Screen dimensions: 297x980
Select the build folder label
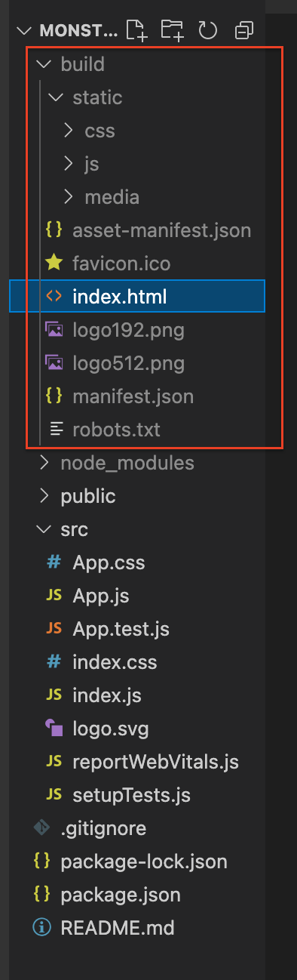82,64
